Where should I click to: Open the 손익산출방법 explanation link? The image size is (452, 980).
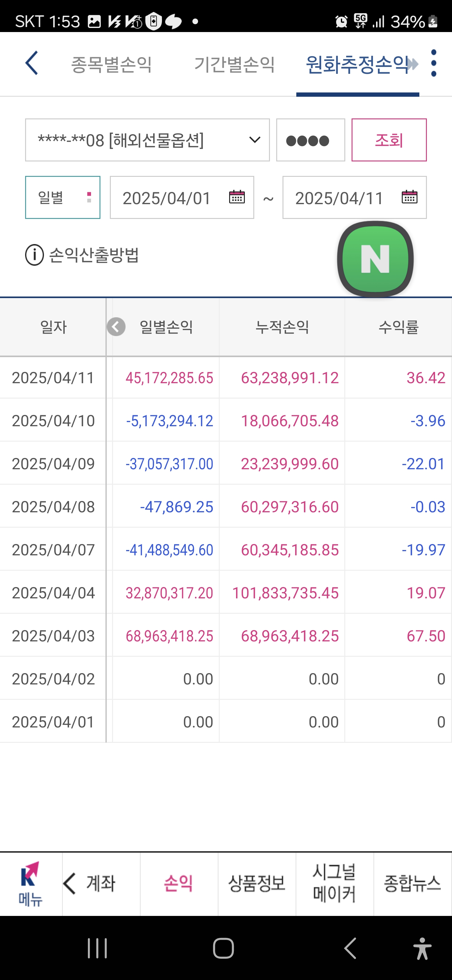tap(94, 255)
